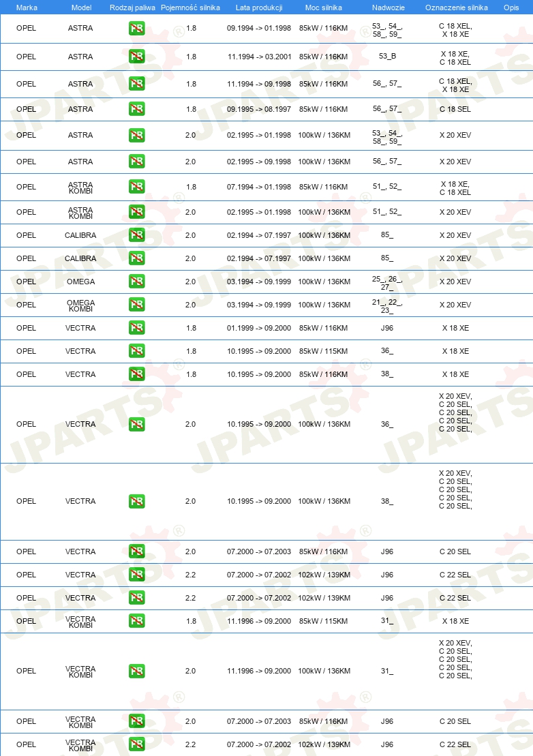Click fuel icon for VECTRA 1.8 01.1999 J96 row

(x=137, y=327)
